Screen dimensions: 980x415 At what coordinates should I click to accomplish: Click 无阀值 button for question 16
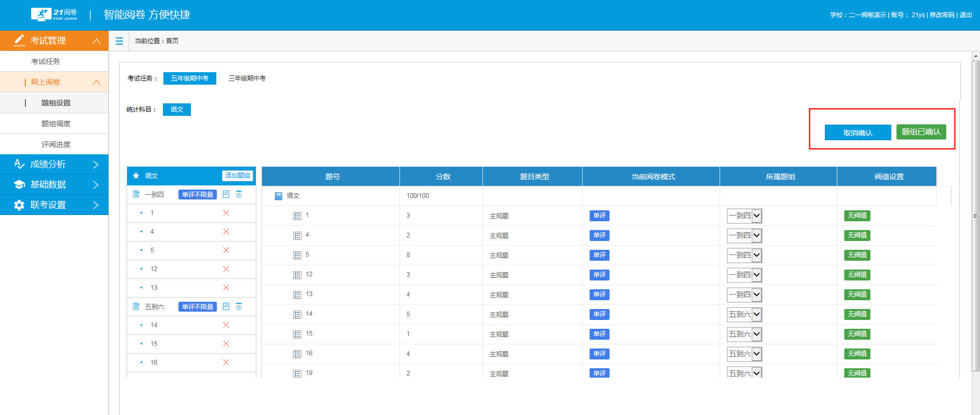(857, 354)
